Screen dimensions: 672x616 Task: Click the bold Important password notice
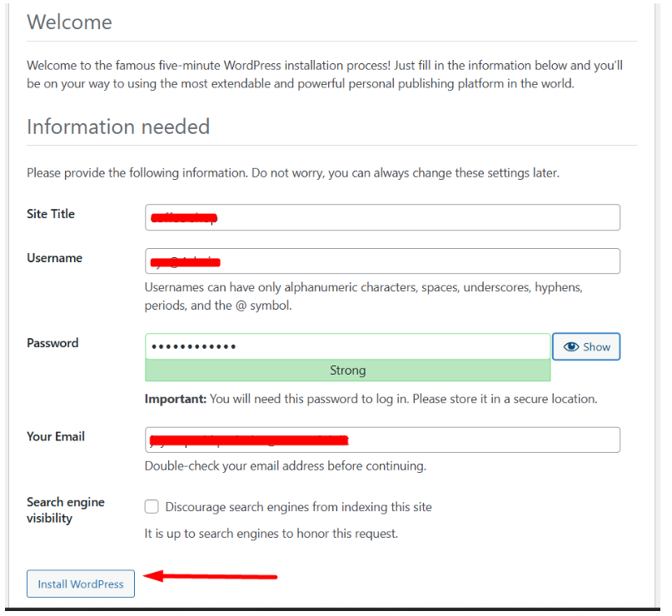coord(175,399)
